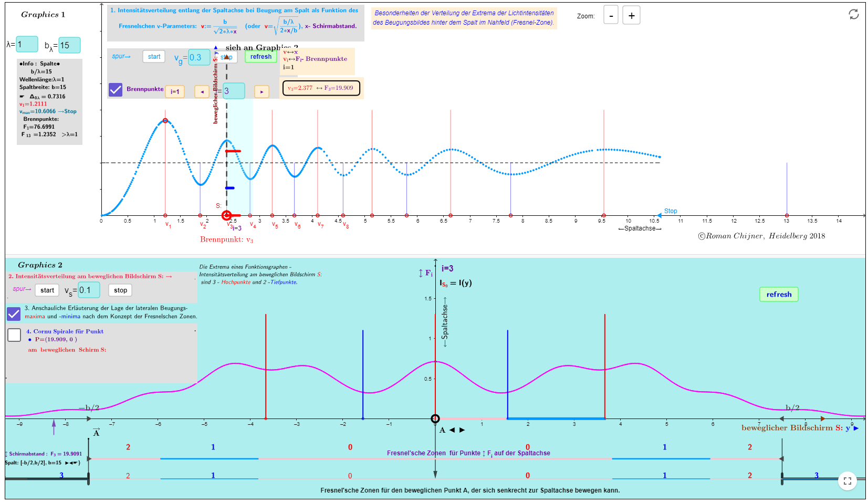Zoom in with the plus button
Image resolution: width=868 pixels, height=502 pixels.
click(631, 15)
